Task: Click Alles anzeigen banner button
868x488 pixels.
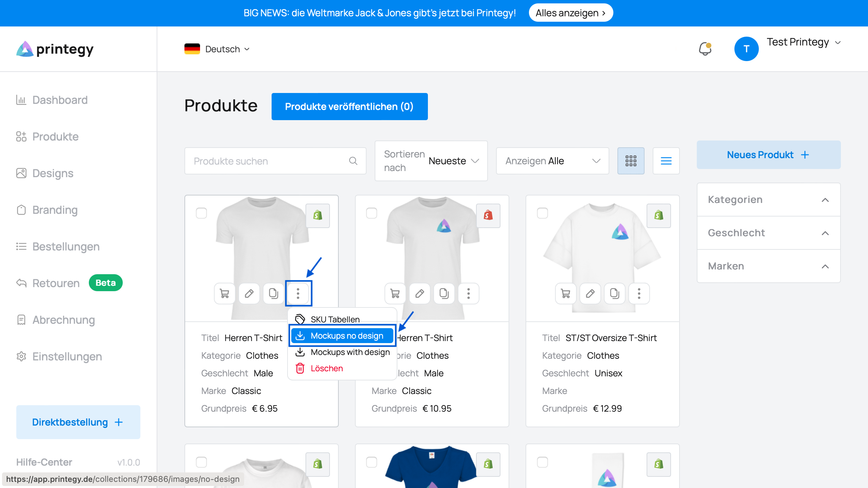Action: click(x=571, y=13)
